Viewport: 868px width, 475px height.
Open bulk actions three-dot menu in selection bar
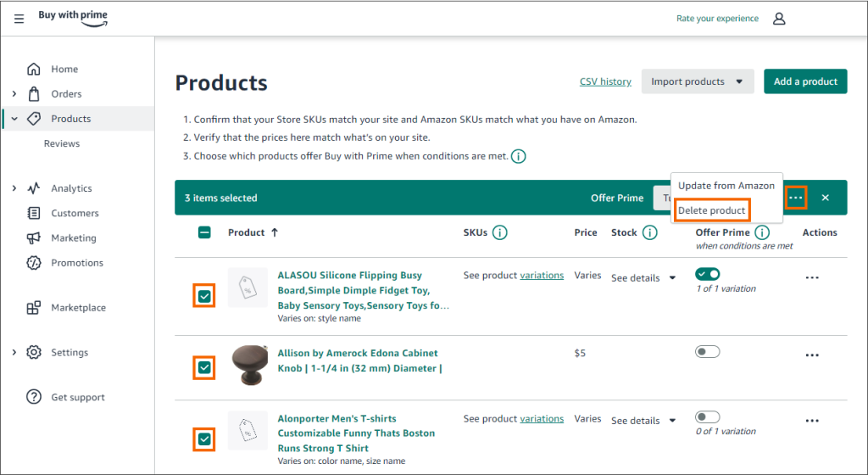[x=795, y=198]
